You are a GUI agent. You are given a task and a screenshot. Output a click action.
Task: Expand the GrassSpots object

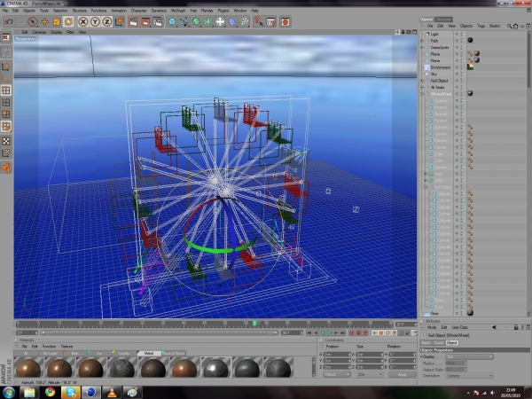[422, 48]
